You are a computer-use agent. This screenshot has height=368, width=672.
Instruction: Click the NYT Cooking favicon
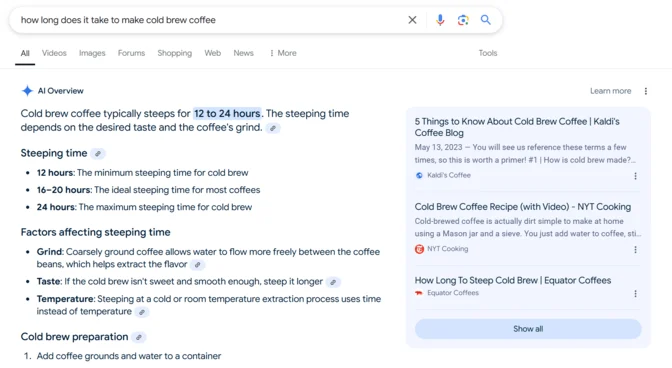tap(419, 249)
